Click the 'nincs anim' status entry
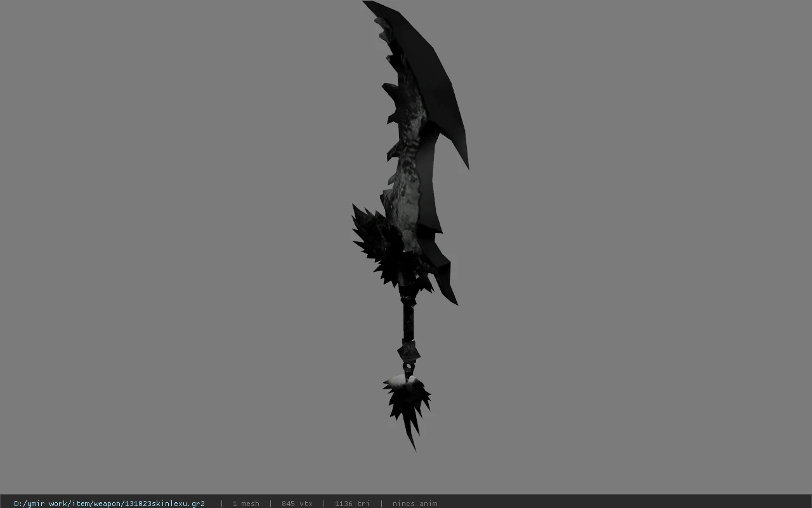 click(415, 504)
